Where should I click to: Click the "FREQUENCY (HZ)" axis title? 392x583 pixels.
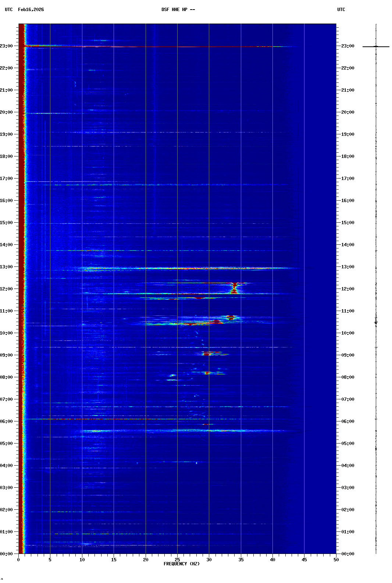pos(181,564)
